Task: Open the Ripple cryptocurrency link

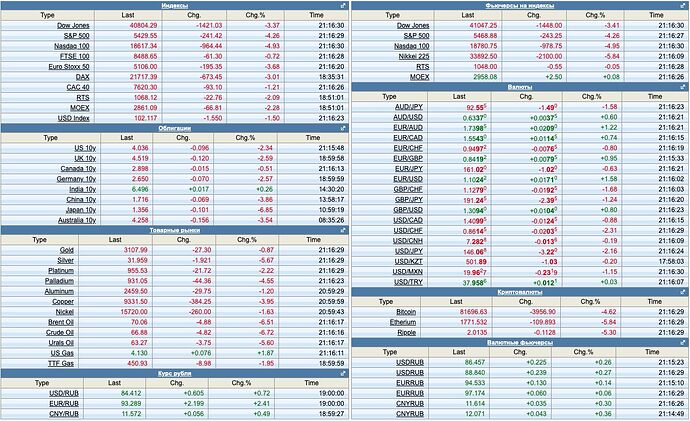Action: point(406,333)
